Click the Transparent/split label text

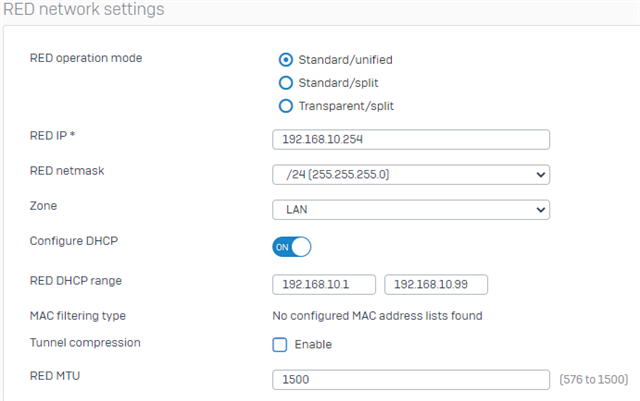346,106
